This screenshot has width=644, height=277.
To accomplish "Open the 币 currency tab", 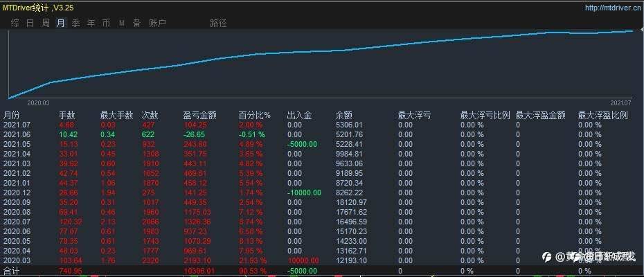I will coord(107,23).
